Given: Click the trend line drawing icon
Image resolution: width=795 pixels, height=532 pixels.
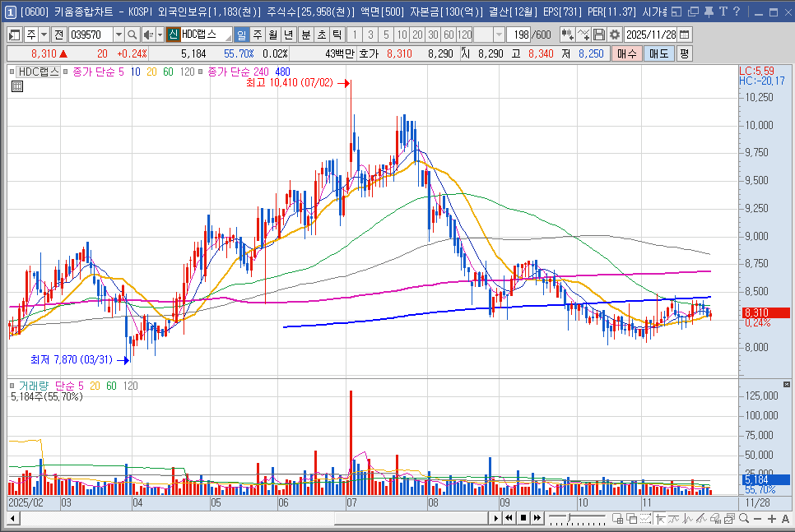Looking at the screenshot, I should pyautogui.click(x=702, y=518).
